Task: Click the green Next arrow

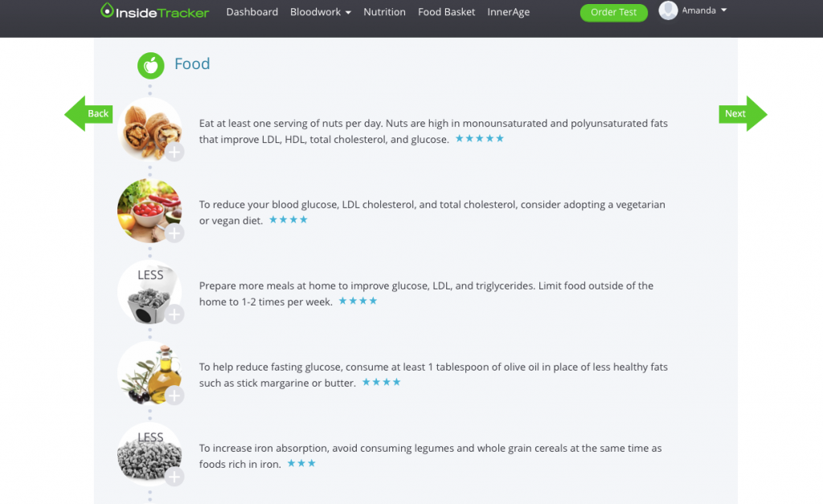Action: pos(743,113)
